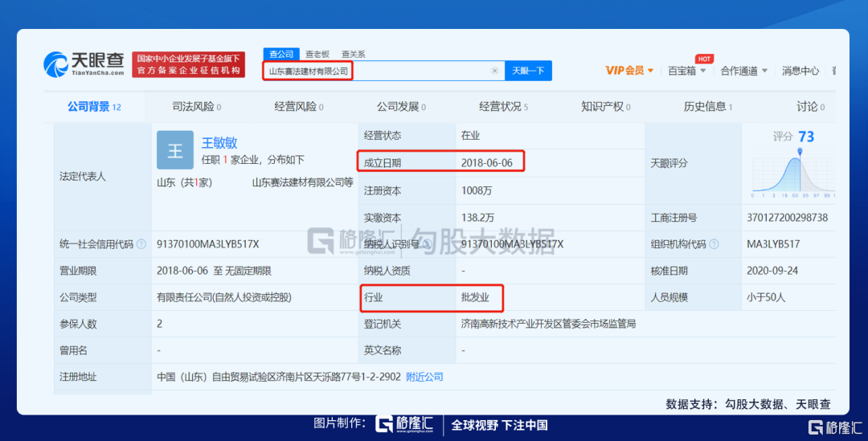
Task: Switch to the 查关系 search tab
Action: [x=353, y=55]
